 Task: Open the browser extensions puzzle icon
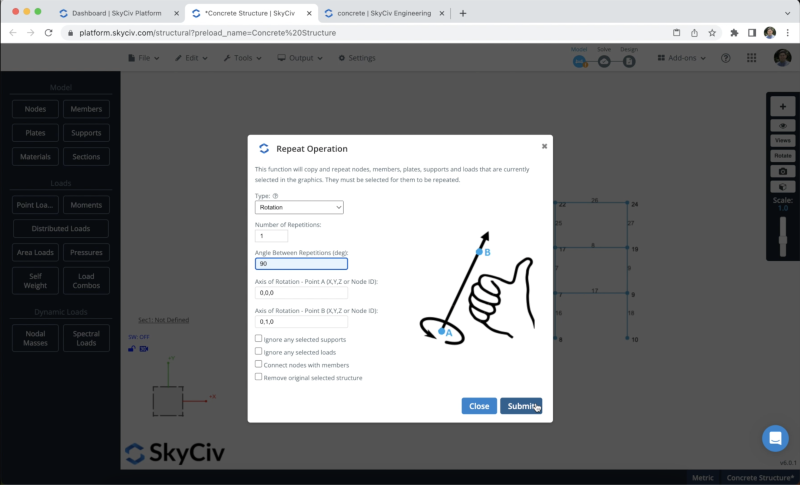(x=734, y=33)
